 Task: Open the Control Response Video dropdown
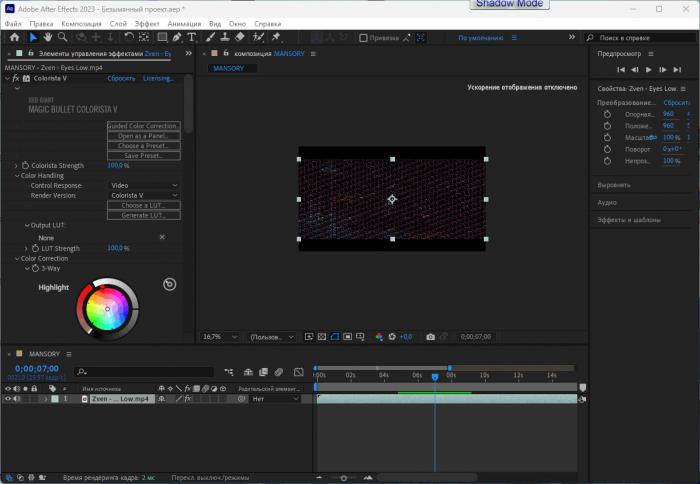point(144,186)
